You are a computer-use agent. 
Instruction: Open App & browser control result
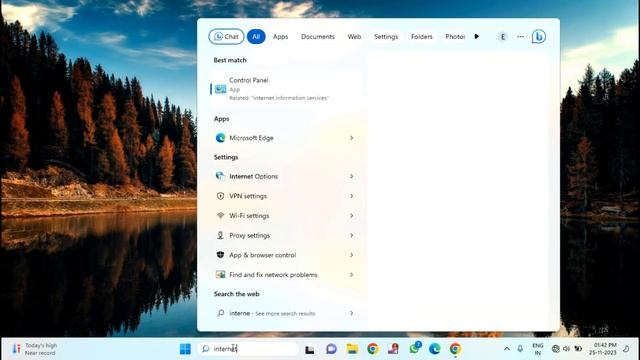tap(286, 255)
